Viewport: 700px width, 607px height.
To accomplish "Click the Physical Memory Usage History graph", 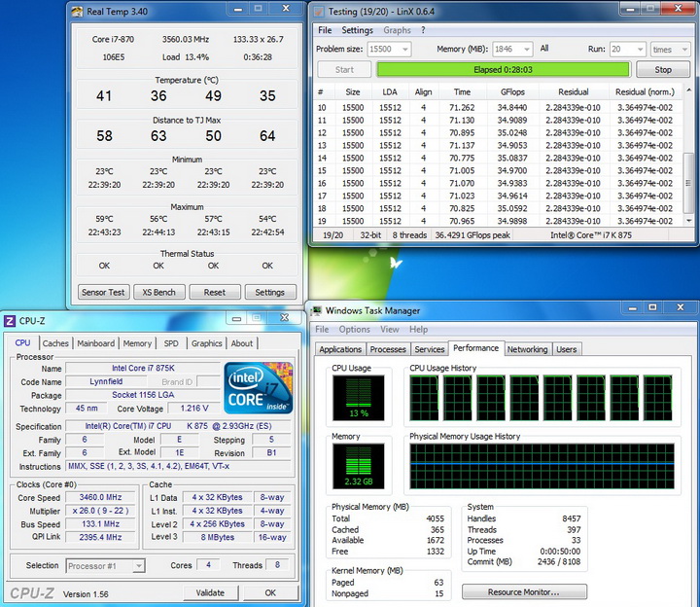I will 542,465.
